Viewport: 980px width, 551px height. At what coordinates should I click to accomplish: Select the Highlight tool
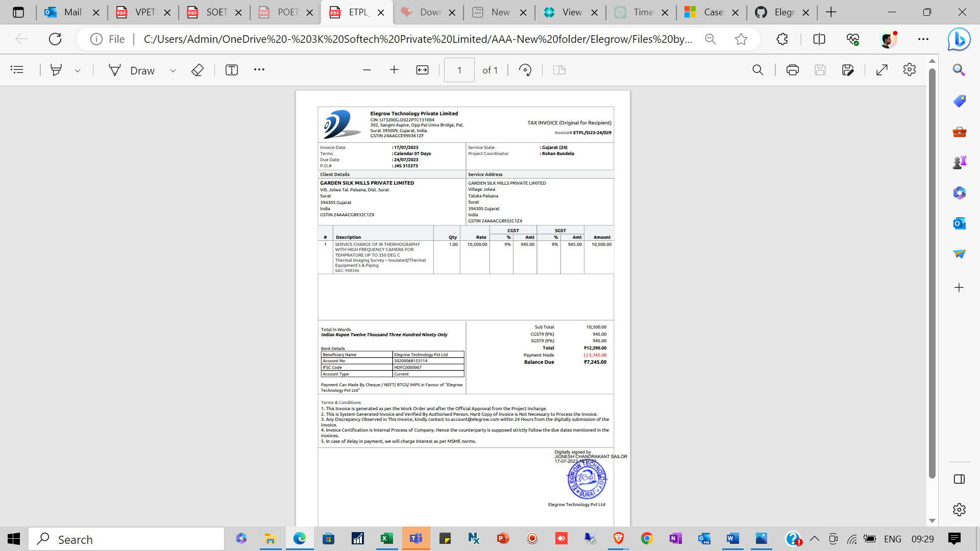click(x=56, y=70)
